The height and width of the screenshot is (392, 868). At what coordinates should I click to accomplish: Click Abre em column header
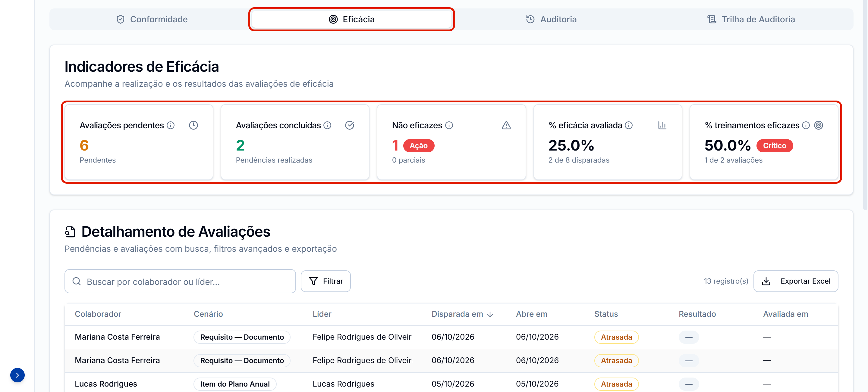531,314
